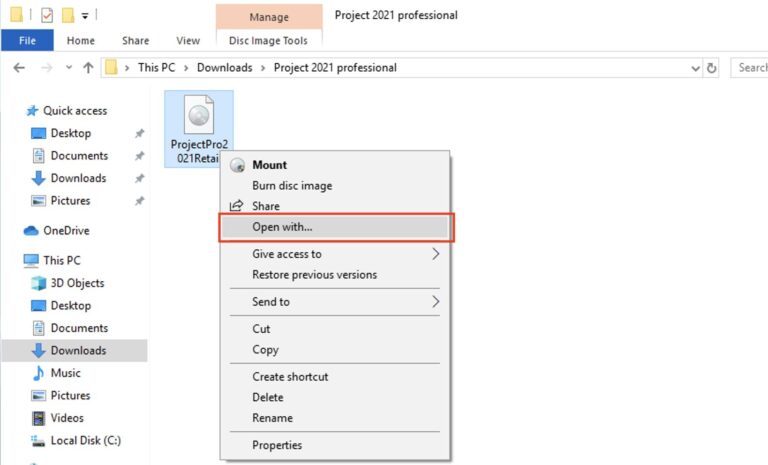The height and width of the screenshot is (465, 768).
Task: Choose Share from the context menu
Action: [x=335, y=206]
